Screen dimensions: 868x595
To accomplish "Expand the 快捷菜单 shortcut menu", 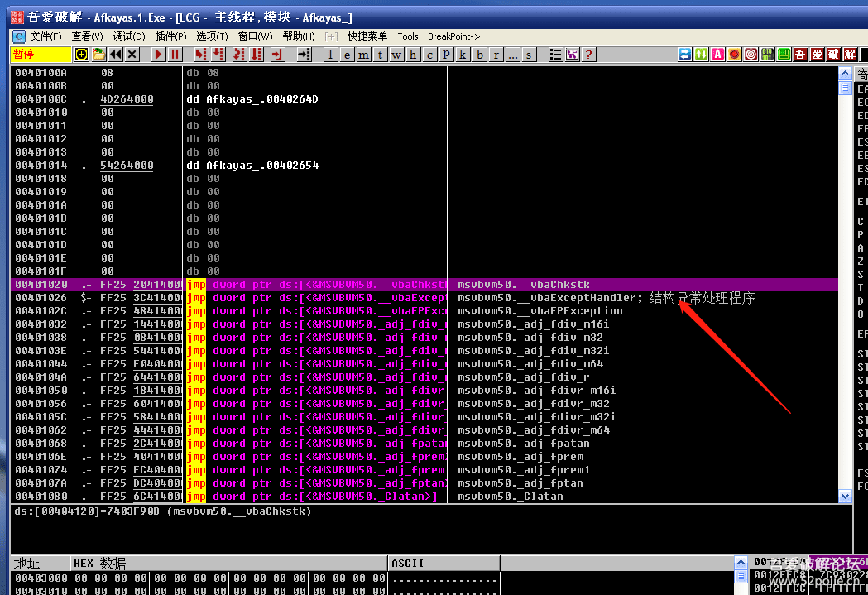I will pos(367,36).
